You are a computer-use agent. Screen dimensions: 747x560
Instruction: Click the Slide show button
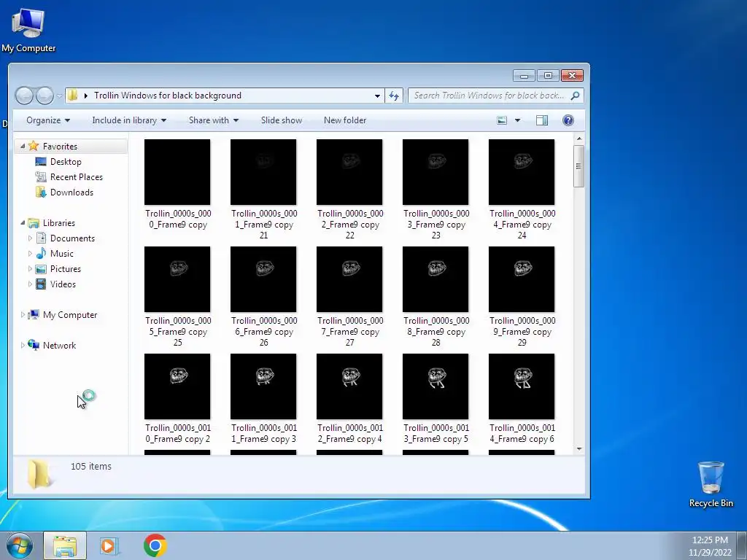pyautogui.click(x=282, y=120)
